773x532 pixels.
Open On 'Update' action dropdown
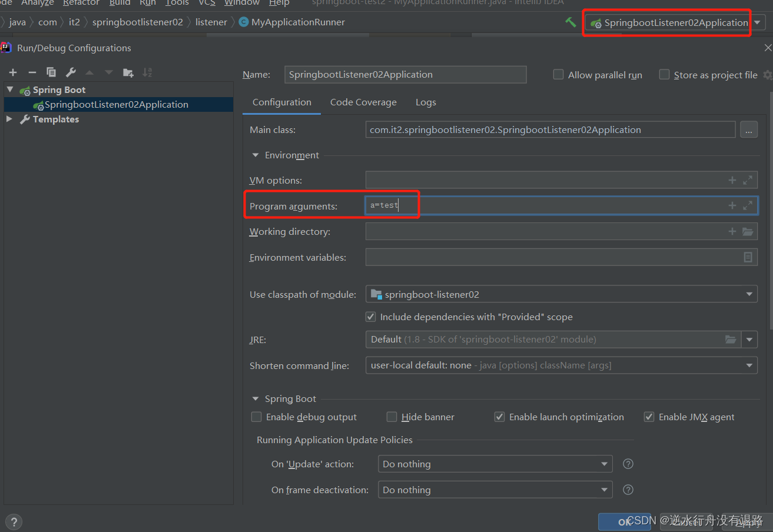click(495, 464)
